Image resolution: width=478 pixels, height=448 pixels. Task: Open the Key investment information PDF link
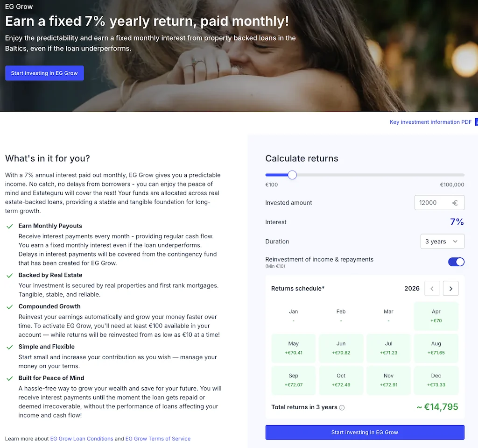coord(430,122)
